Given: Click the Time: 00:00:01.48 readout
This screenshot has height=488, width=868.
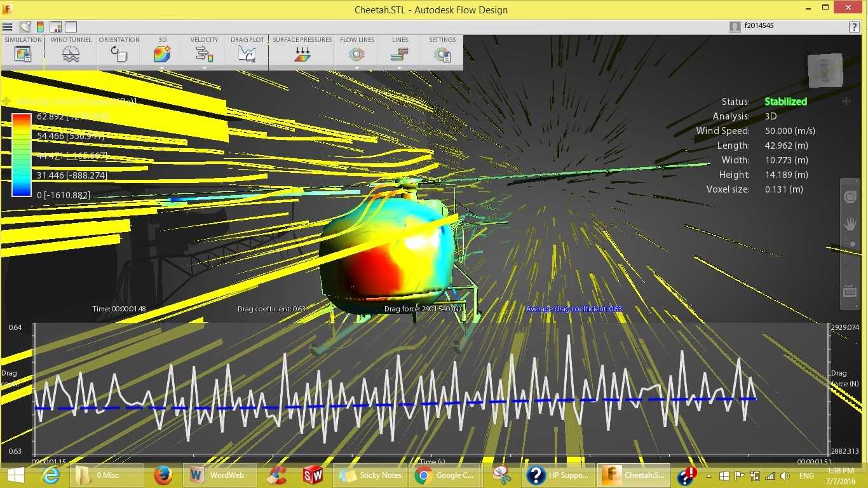Looking at the screenshot, I should (119, 309).
